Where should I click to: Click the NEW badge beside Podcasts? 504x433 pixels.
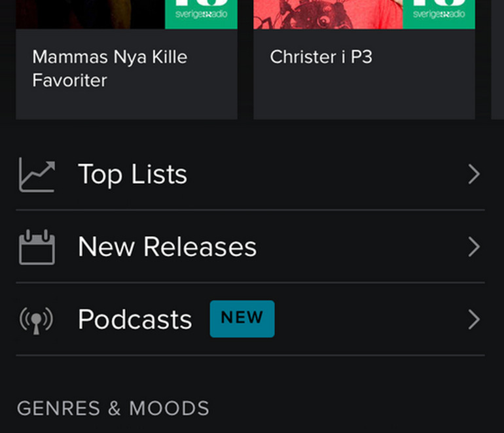click(242, 319)
